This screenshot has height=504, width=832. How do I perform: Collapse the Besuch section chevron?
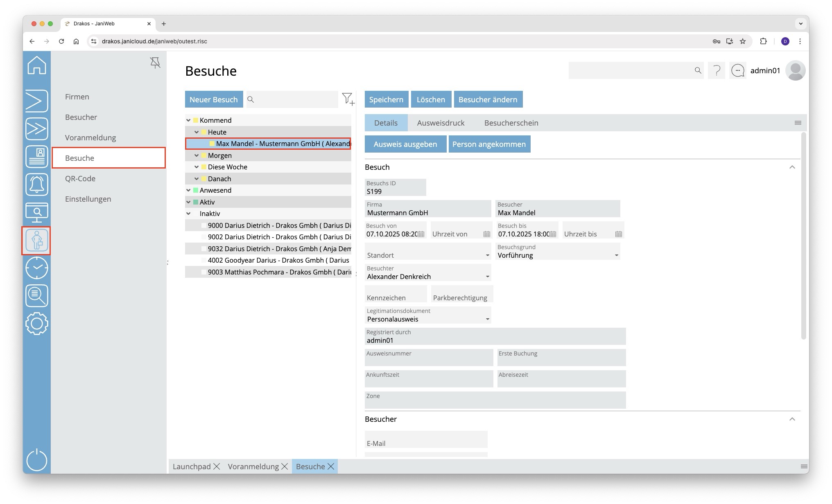(792, 167)
